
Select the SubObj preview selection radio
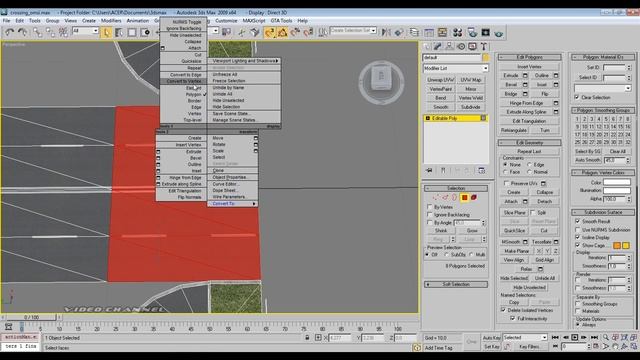447,254
